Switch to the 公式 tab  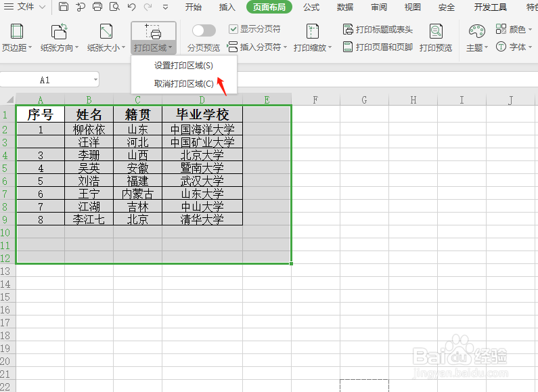[311, 7]
